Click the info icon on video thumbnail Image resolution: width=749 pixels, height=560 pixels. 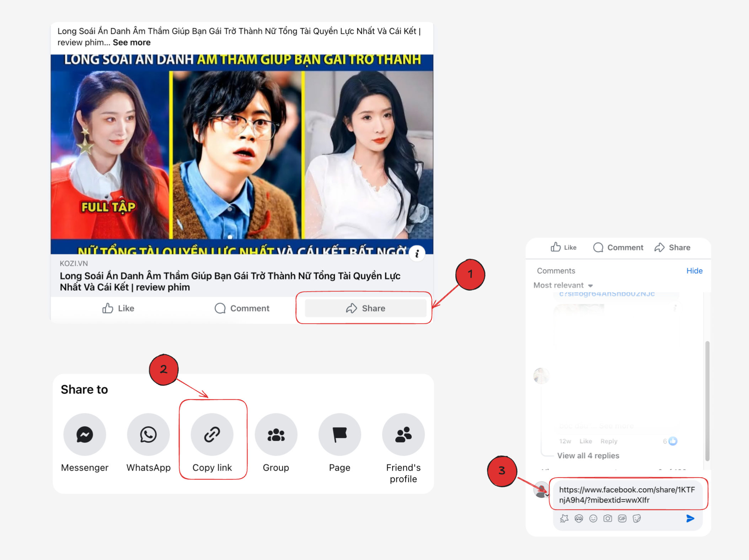[417, 253]
